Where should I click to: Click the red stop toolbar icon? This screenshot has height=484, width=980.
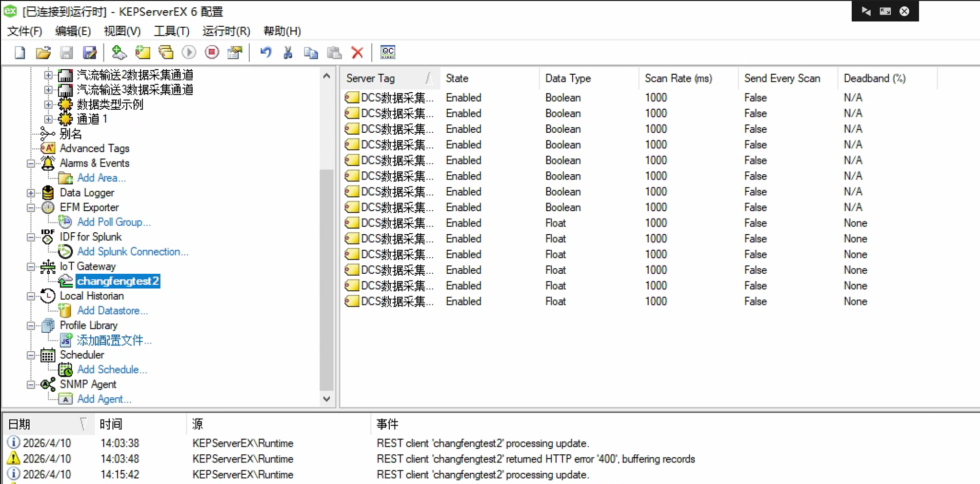tap(212, 52)
